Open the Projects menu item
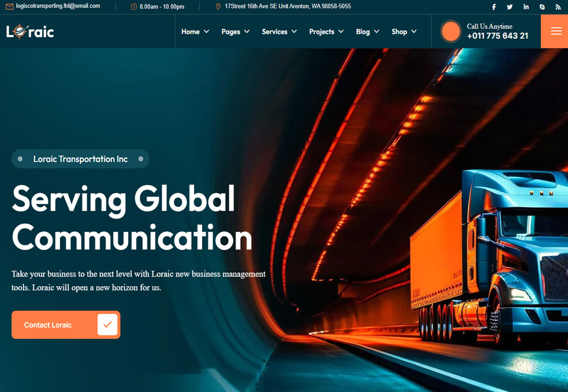 pyautogui.click(x=326, y=32)
